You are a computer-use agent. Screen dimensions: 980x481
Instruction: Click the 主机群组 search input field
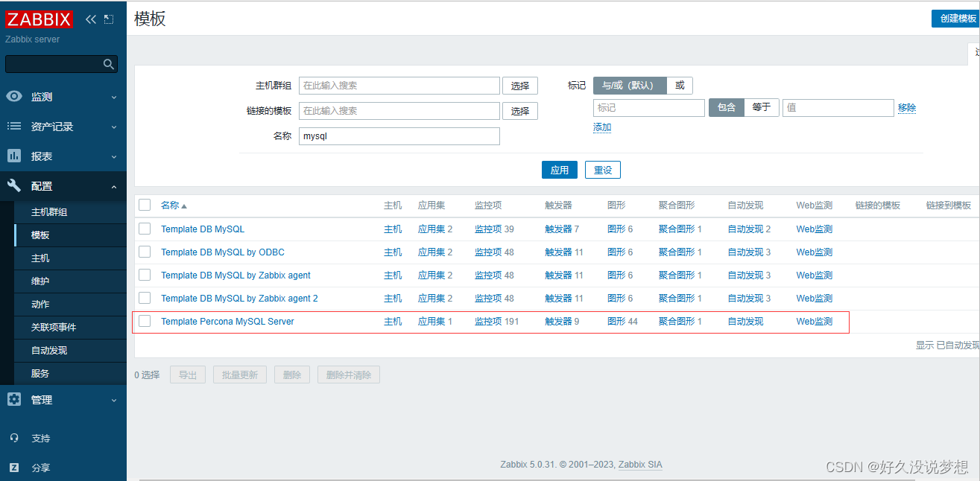point(399,86)
